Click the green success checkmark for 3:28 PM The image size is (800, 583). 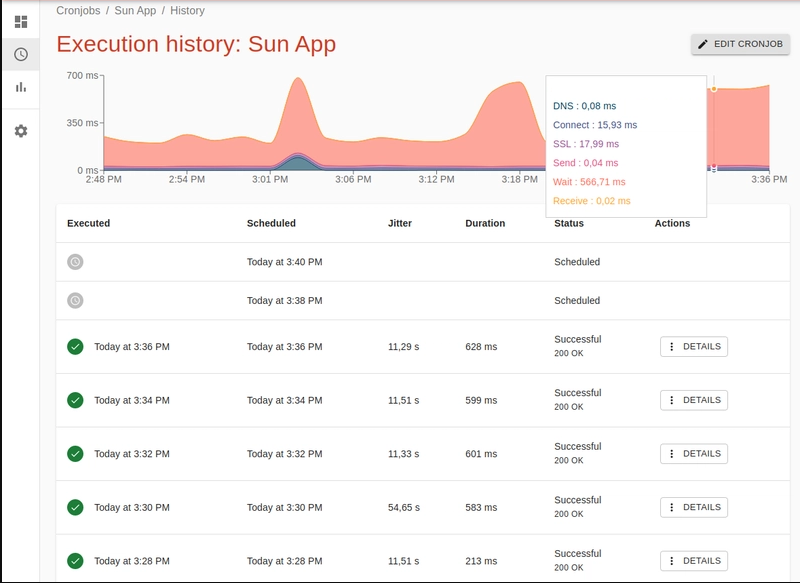click(75, 561)
